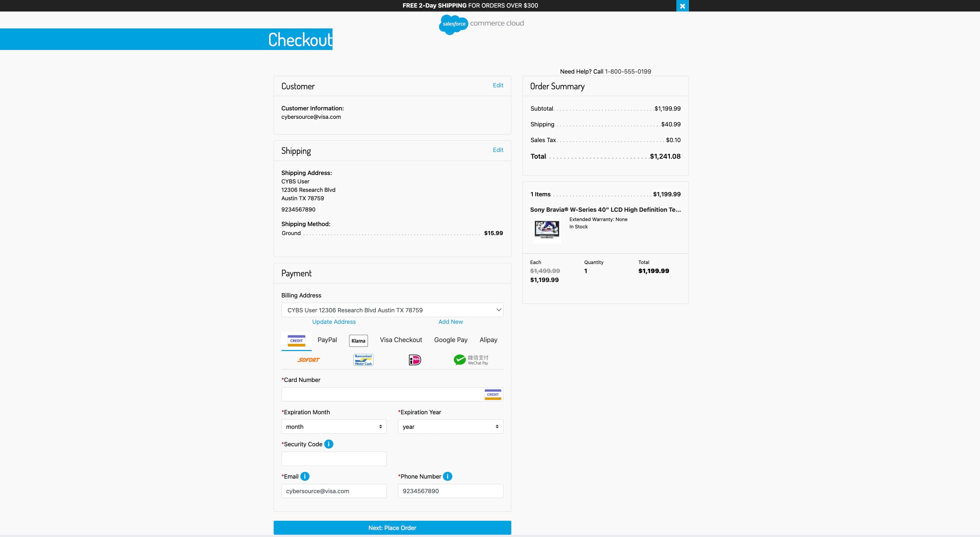
Task: Click Update Address link
Action: click(334, 322)
